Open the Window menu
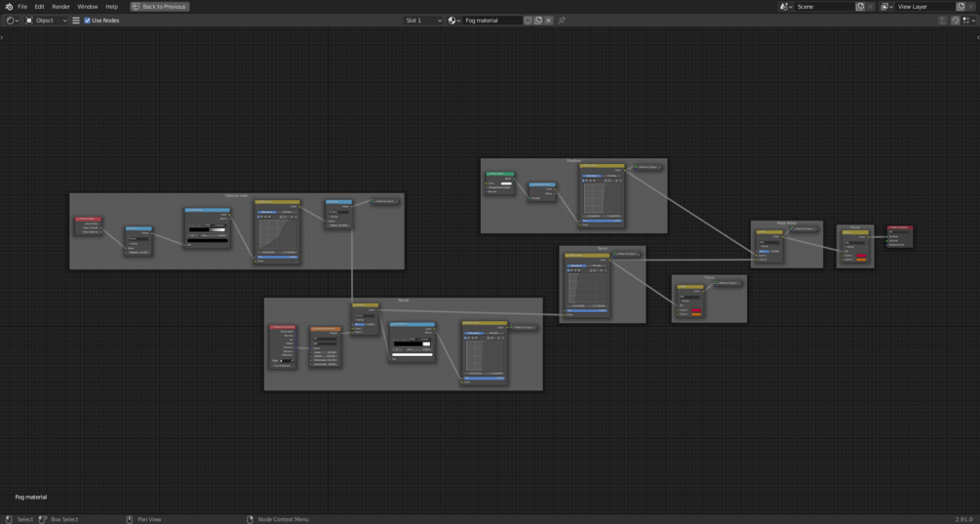 coord(88,6)
